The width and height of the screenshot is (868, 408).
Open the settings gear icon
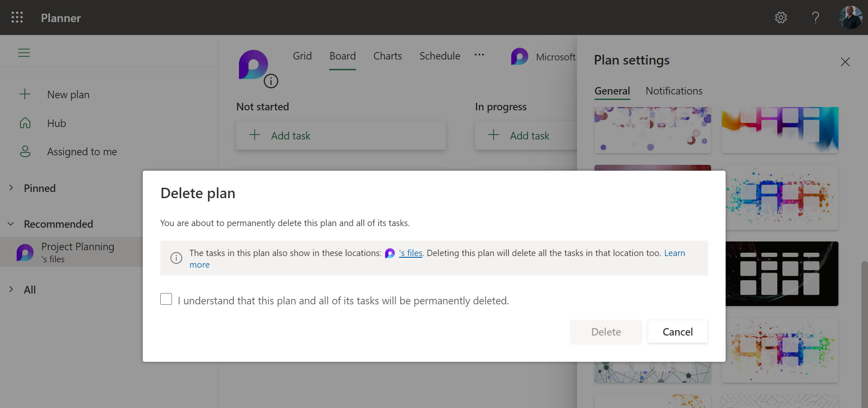pos(781,17)
